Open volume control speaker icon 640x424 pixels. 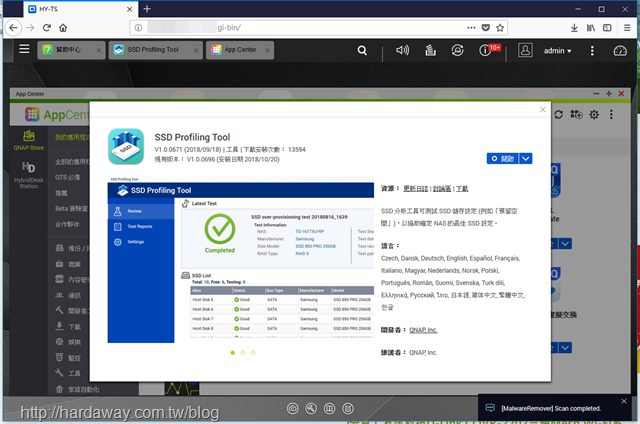pos(402,50)
